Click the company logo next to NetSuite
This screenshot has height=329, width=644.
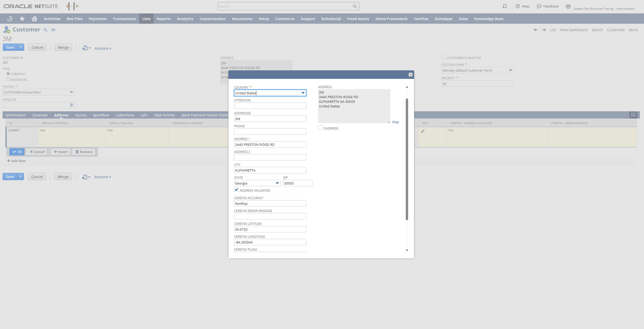(x=72, y=6)
